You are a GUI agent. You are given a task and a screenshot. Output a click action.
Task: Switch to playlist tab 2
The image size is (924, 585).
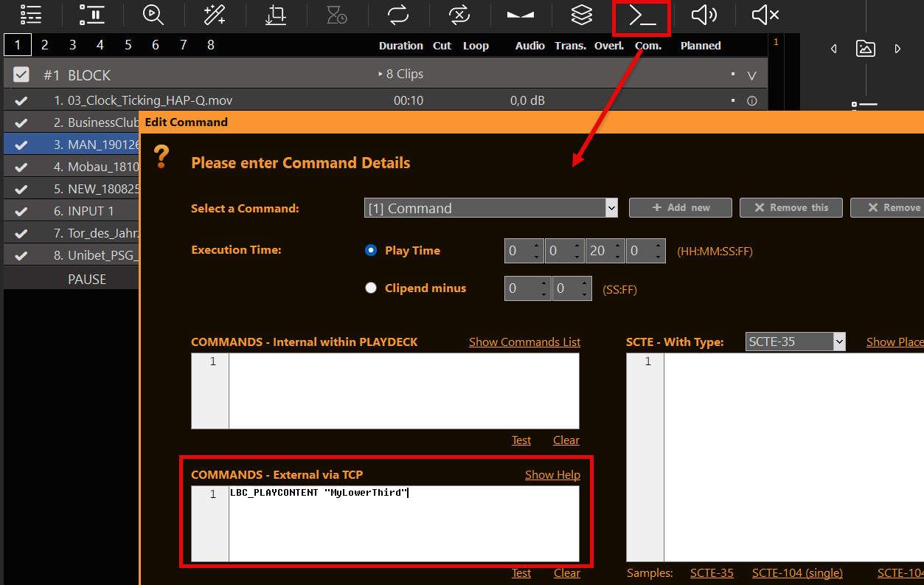point(45,45)
